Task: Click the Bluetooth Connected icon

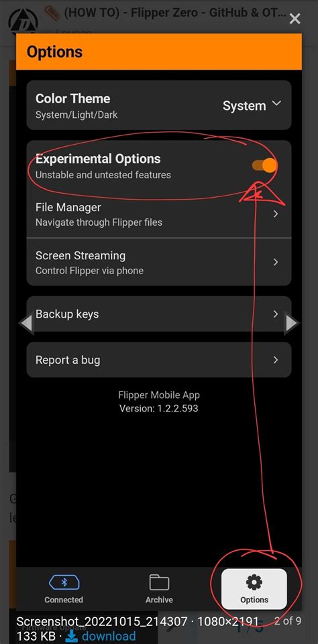Action: [x=64, y=582]
